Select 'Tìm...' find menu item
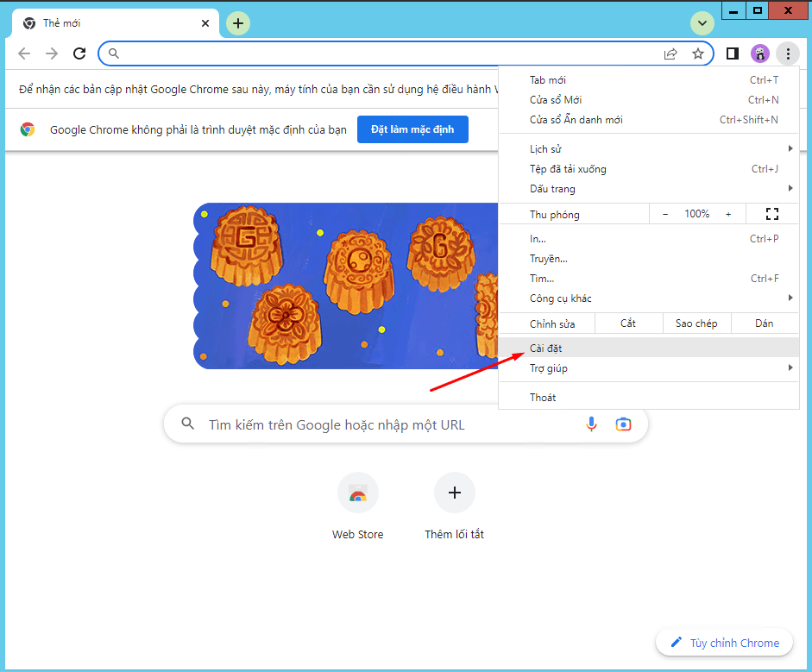This screenshot has width=812, height=672. pyautogui.click(x=648, y=279)
